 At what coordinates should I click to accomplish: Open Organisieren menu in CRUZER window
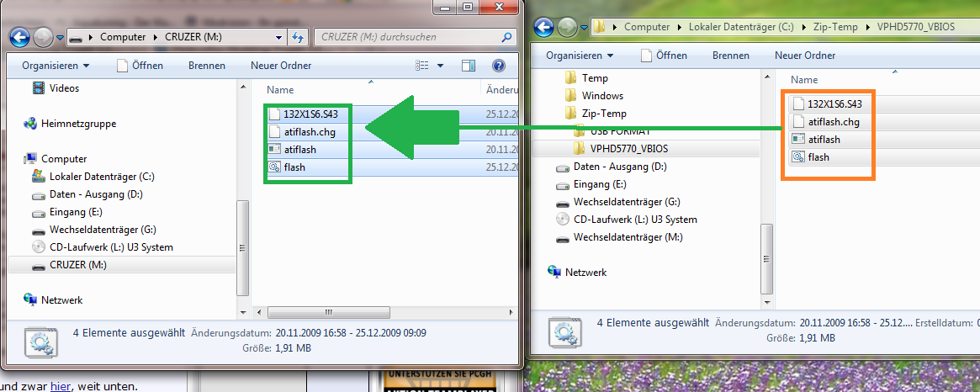coord(56,66)
